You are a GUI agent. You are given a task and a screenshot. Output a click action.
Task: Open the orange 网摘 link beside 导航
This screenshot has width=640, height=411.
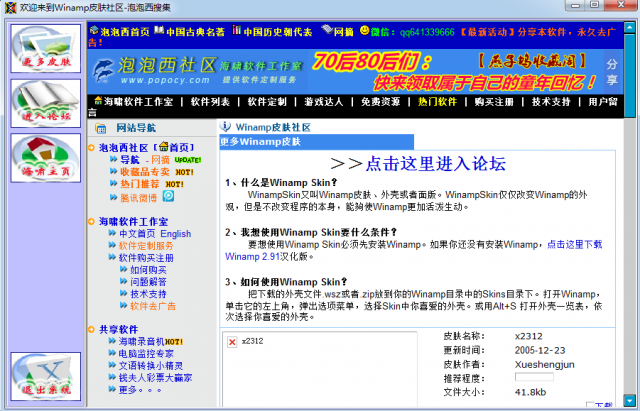click(160, 160)
